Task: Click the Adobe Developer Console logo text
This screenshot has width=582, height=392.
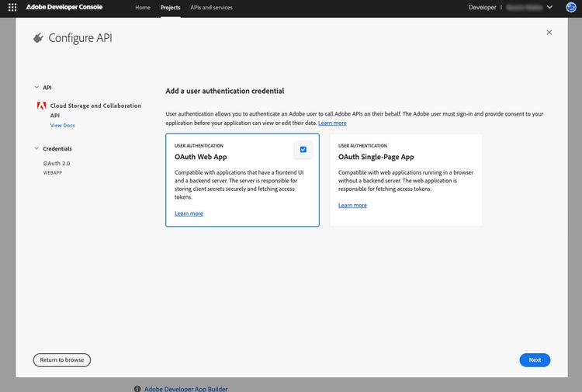Action: [64, 7]
